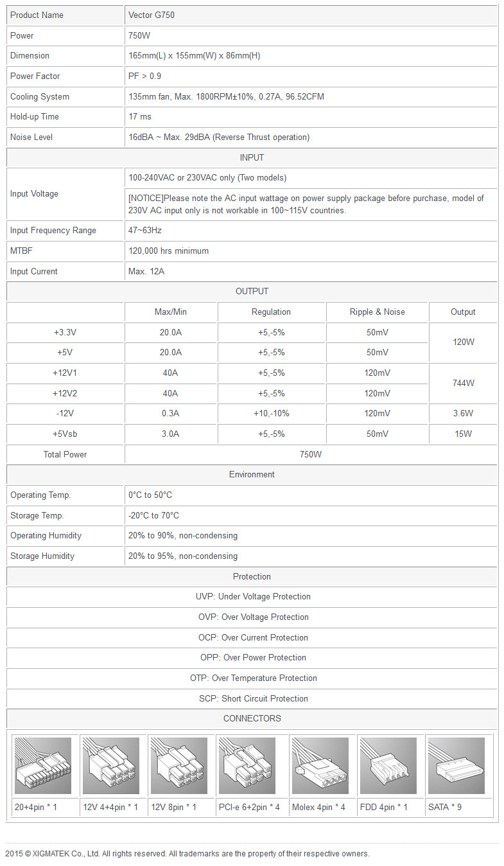504x866 pixels.
Task: Click the Vector G750 product name value
Action: 152,15
